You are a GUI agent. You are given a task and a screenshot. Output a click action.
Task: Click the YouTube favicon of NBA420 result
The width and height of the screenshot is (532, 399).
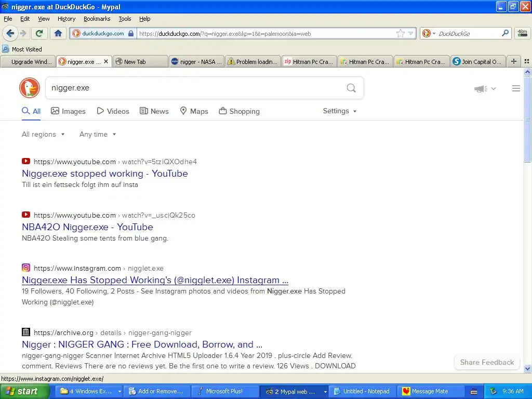26,215
